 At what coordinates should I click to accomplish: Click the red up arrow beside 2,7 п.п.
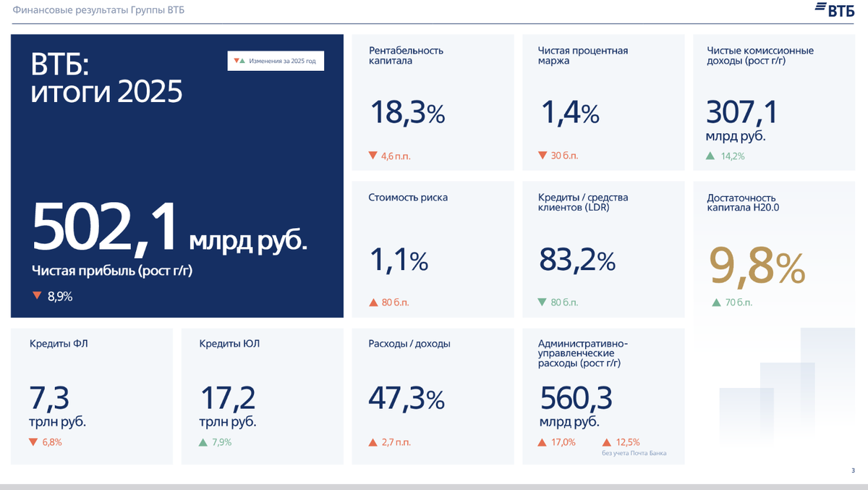(373, 442)
